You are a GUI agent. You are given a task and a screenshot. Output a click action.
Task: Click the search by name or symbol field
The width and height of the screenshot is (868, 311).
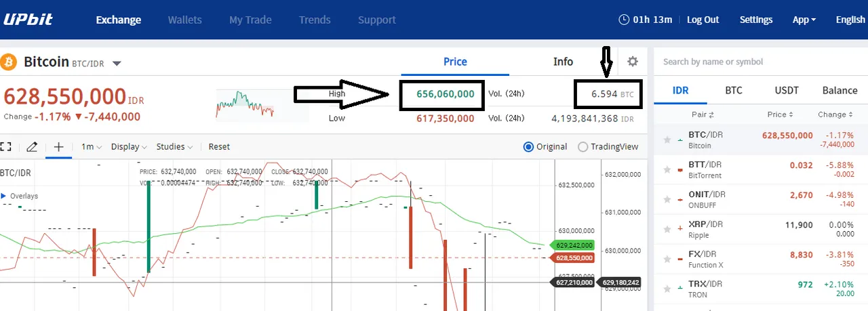760,62
